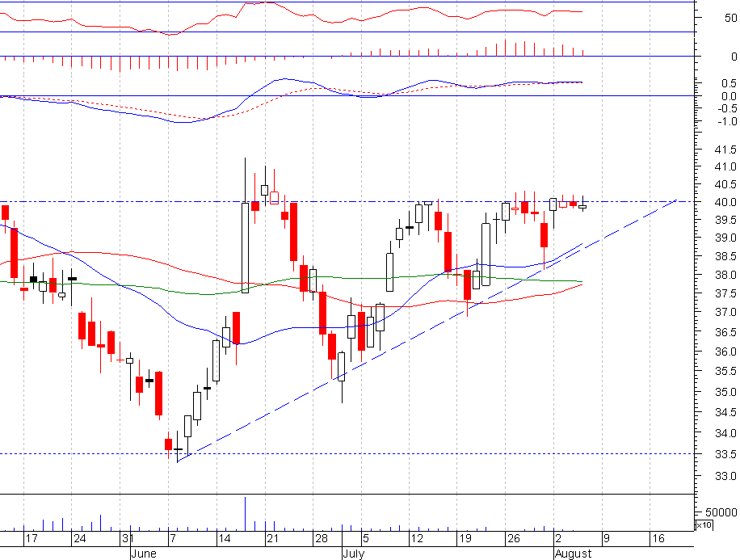Select the 0.0 label on the MACD scale
This screenshot has width=740, height=560.
[729, 96]
